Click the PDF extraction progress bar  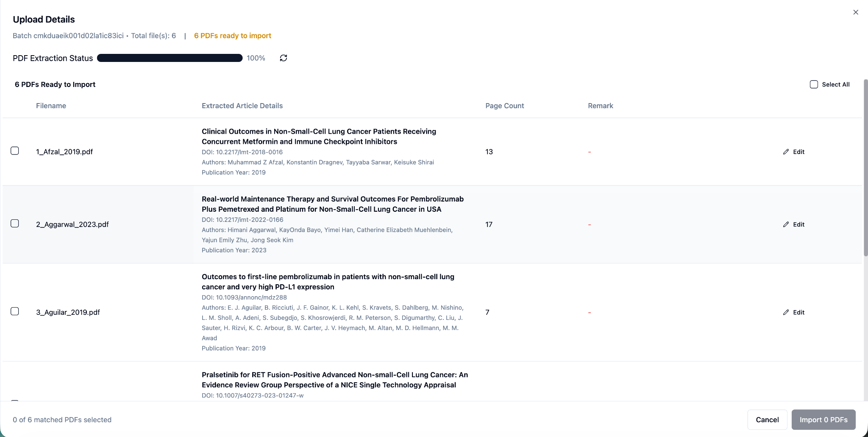170,58
